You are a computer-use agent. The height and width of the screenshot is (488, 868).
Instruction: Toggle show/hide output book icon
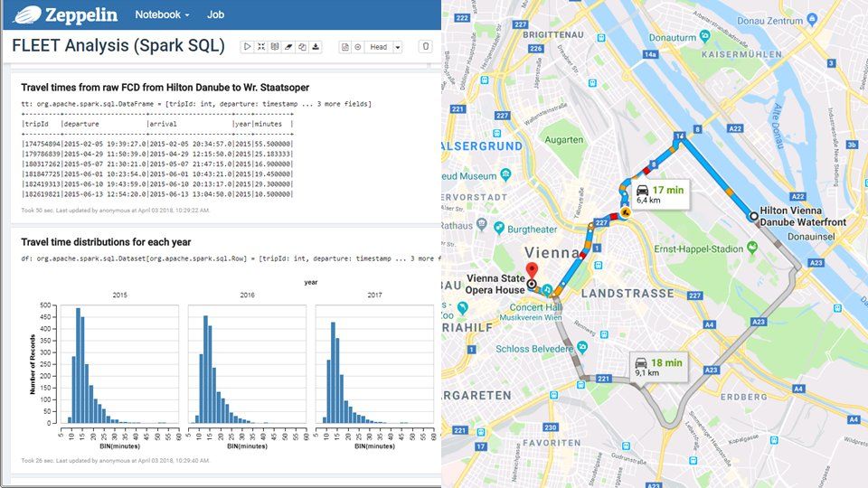tap(275, 47)
